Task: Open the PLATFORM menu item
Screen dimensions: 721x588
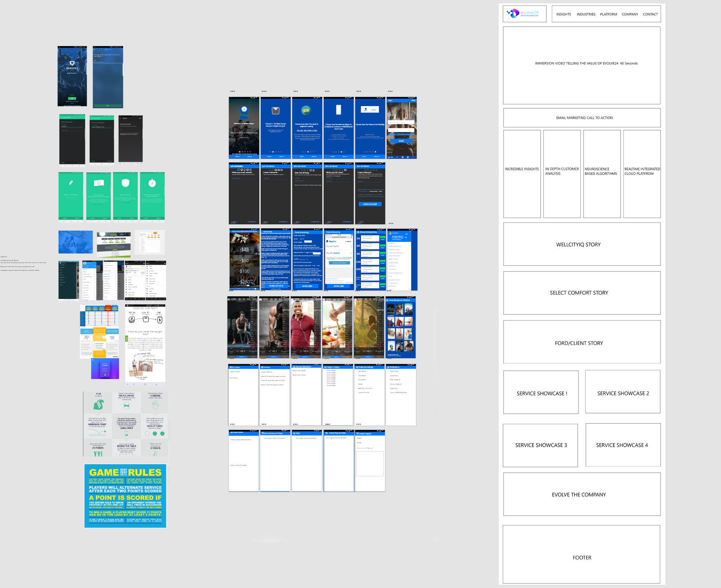Action: pyautogui.click(x=609, y=14)
